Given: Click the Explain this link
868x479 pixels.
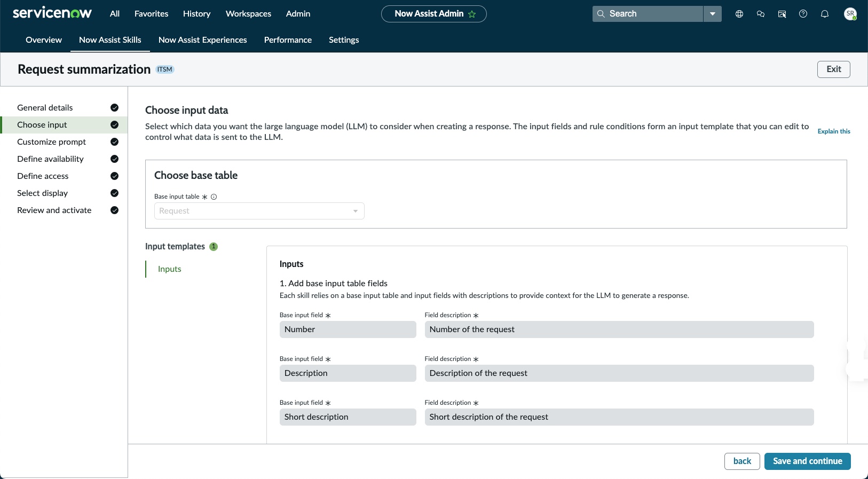Looking at the screenshot, I should pos(834,131).
